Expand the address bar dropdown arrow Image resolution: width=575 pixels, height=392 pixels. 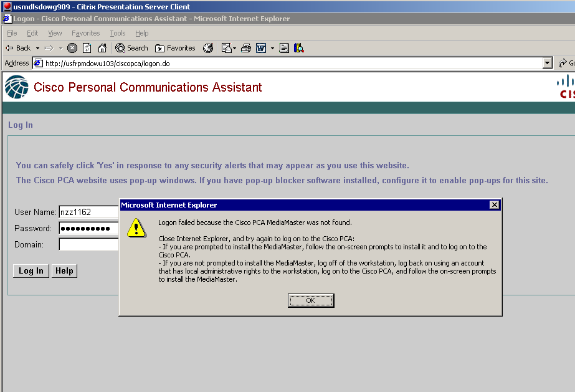point(547,63)
